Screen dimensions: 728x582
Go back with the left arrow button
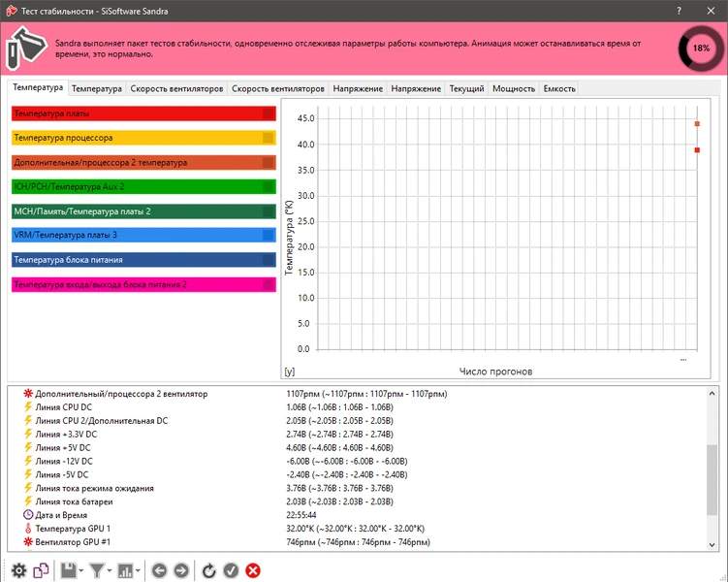(x=159, y=570)
